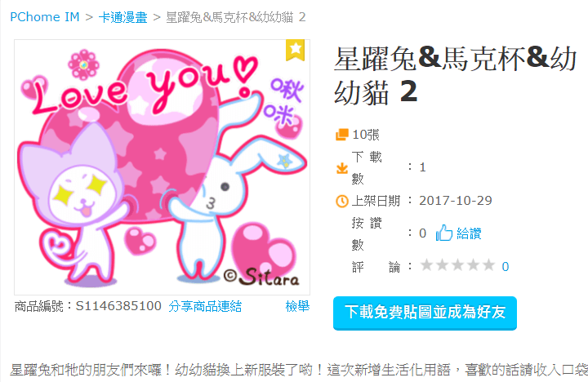The image size is (588, 382).
Task: Rate with the fourth gray star
Action: point(473,265)
